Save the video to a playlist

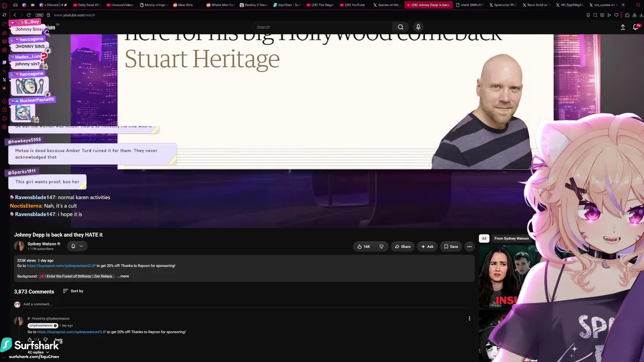click(x=451, y=246)
